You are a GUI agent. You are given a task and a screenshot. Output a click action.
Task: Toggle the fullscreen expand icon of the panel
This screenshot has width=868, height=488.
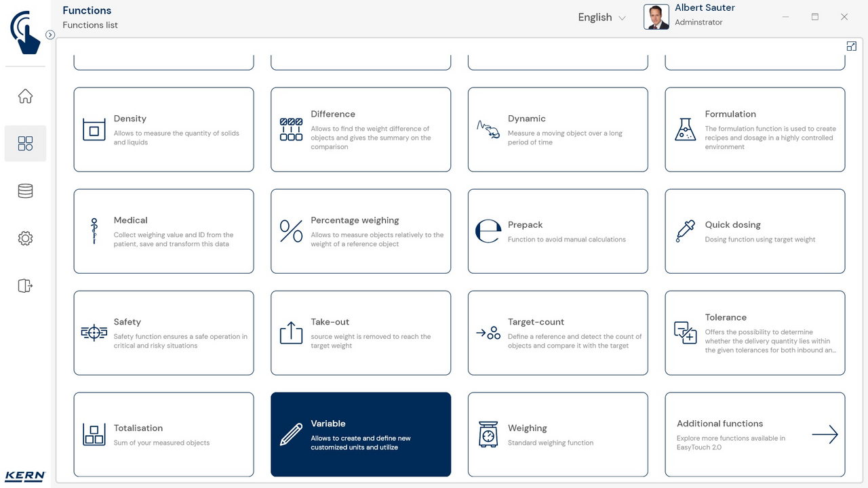851,46
